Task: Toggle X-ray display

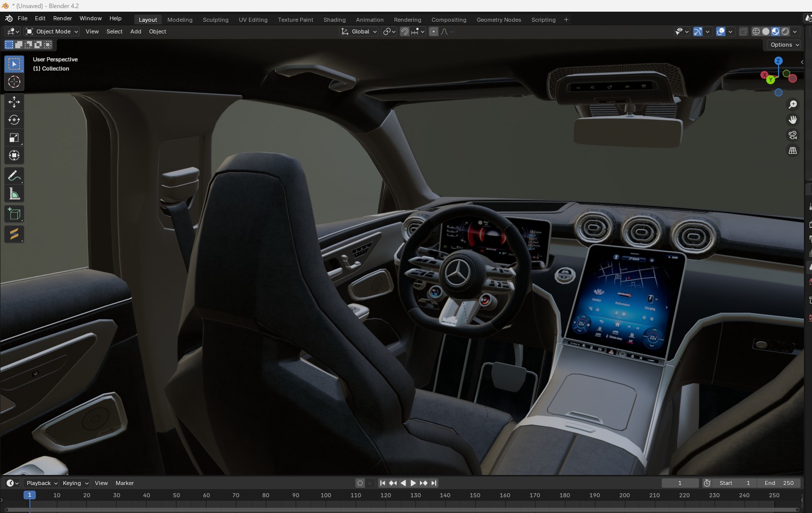Action: [743, 31]
